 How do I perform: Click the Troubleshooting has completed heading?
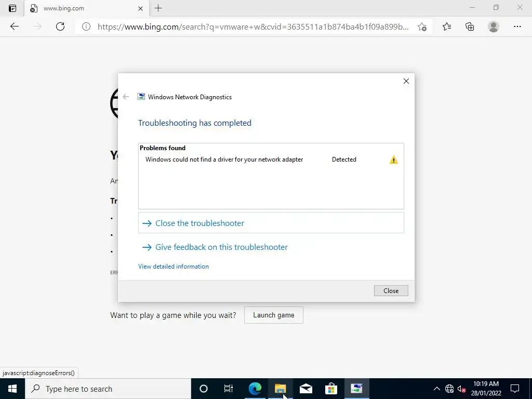[195, 123]
